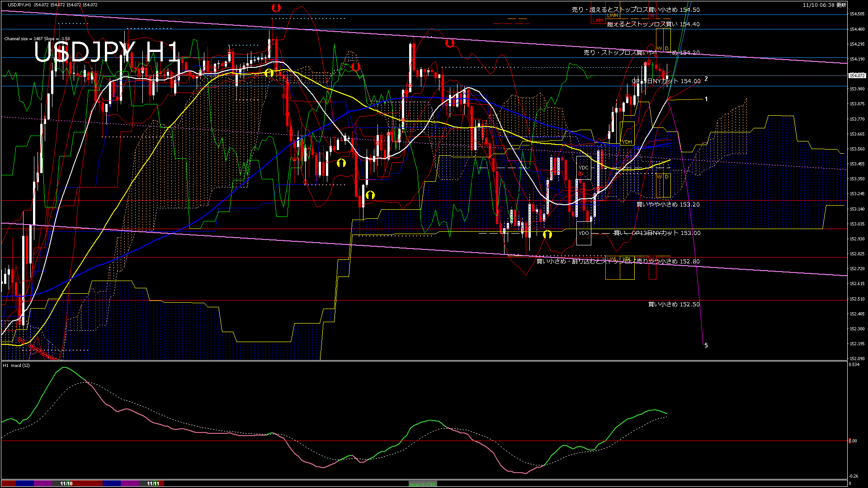Viewport: 868px width, 488px height.
Task: Select the 11/11 date marker on timeline
Action: click(x=153, y=483)
